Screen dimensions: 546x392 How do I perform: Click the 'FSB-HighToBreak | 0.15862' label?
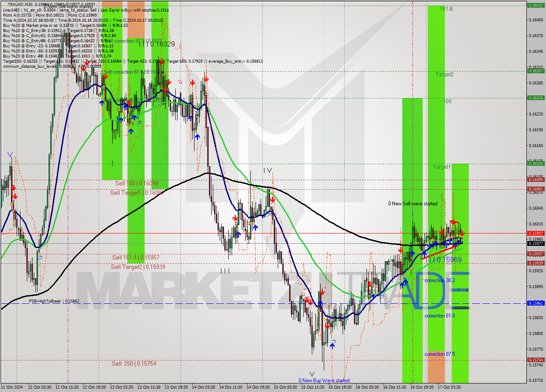pos(54,301)
